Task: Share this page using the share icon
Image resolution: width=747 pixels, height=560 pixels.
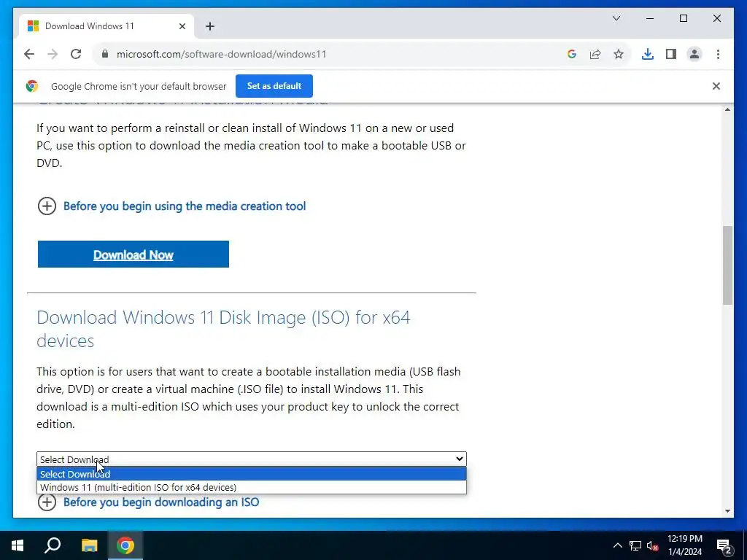Action: (595, 54)
